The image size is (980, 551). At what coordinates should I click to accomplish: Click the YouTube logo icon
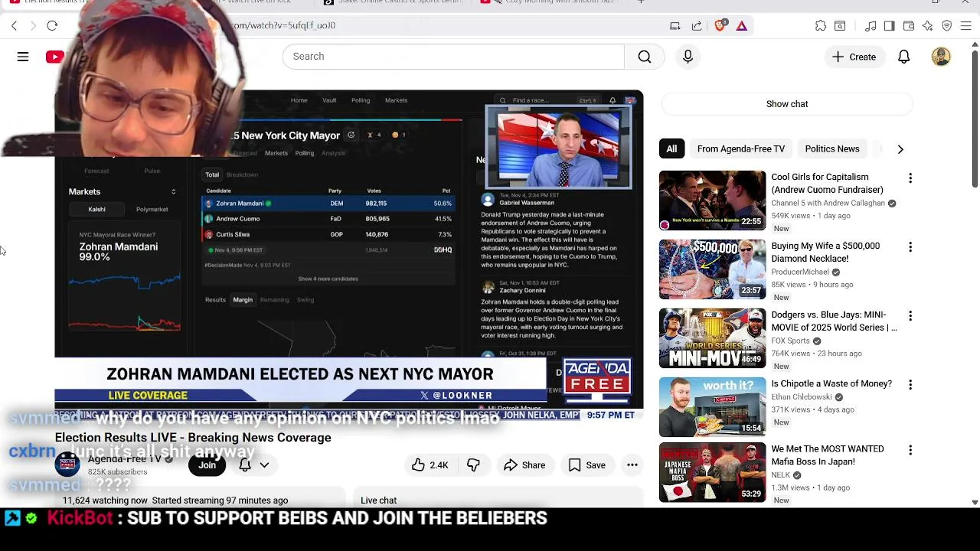pyautogui.click(x=54, y=57)
